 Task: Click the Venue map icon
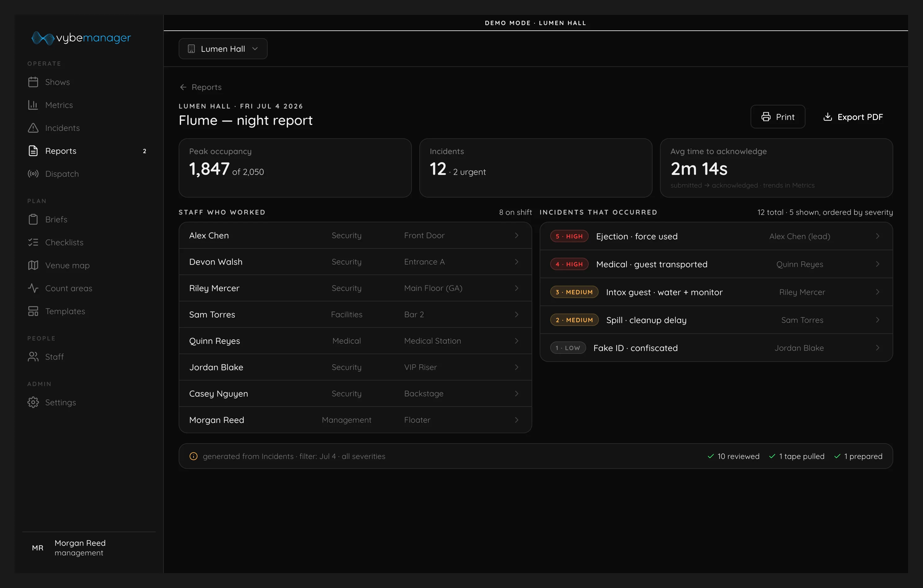click(x=33, y=265)
